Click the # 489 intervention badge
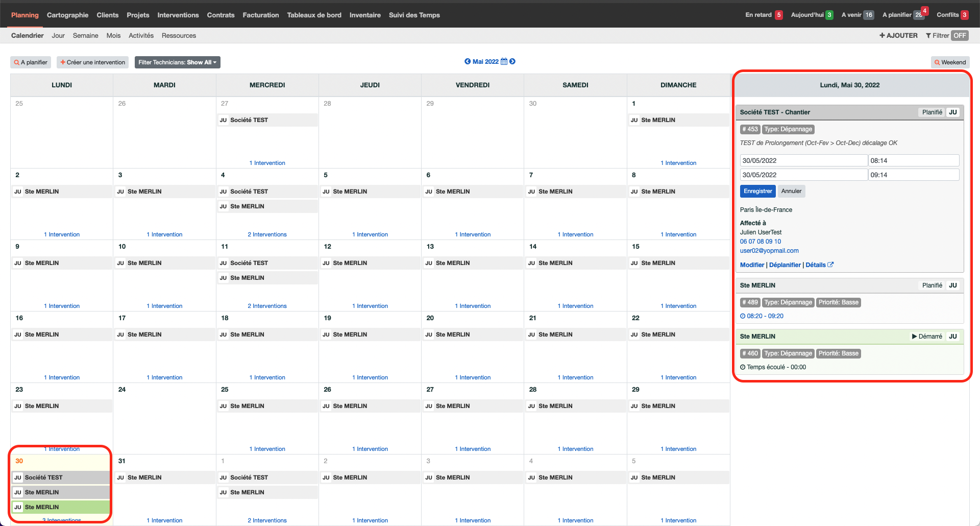The width and height of the screenshot is (980, 526). coord(750,302)
